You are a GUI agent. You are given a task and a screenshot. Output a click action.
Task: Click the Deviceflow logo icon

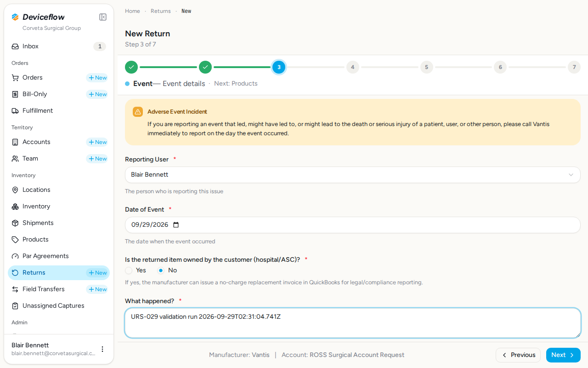15,17
